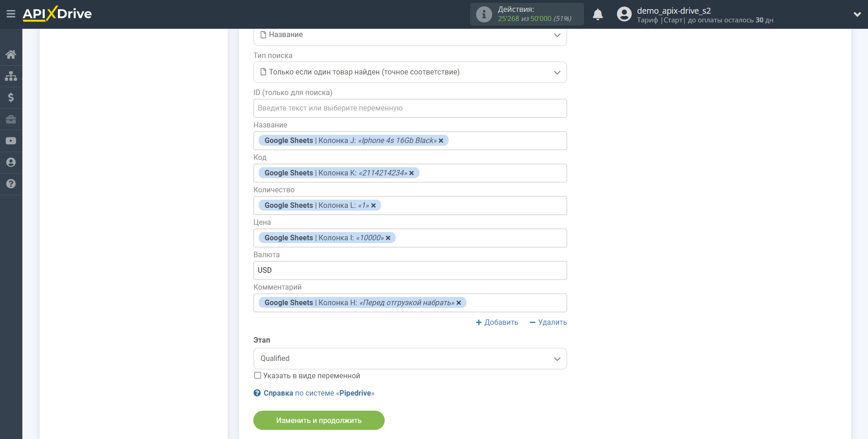Open the hamburger menu icon
Screen dimensions: 868x439
coord(11,14)
